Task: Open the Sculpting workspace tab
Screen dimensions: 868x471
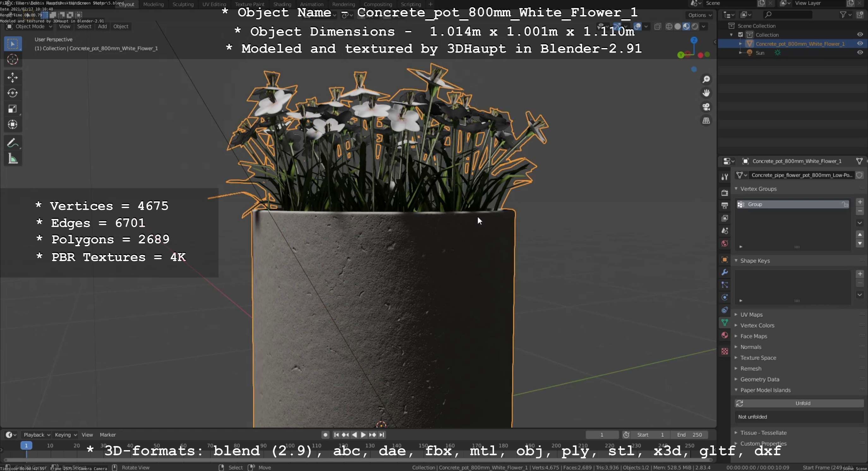Action: pos(183,4)
